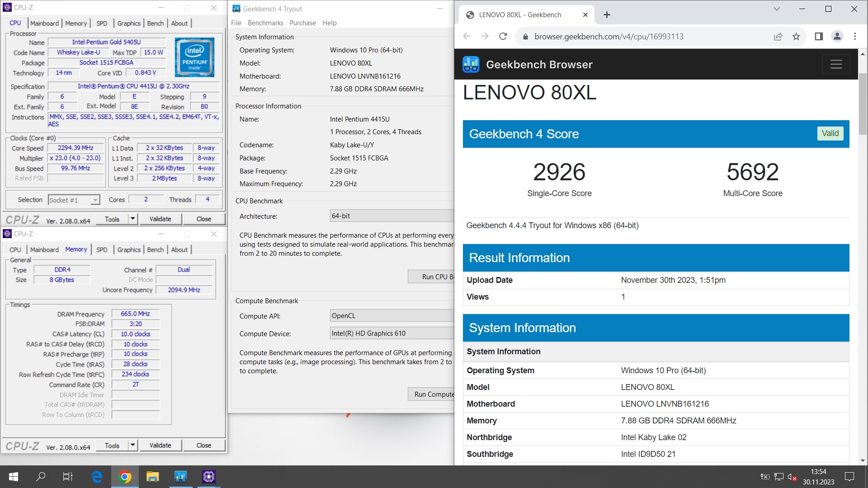The width and height of the screenshot is (868, 488).
Task: Click the Intel Pentium logo in CPU-Z
Action: point(194,57)
